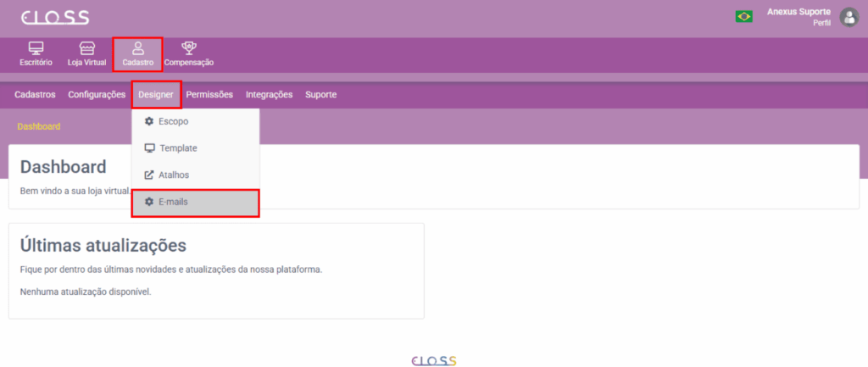The width and height of the screenshot is (868, 367).
Task: Click the Brazil flag language icon
Action: [744, 16]
